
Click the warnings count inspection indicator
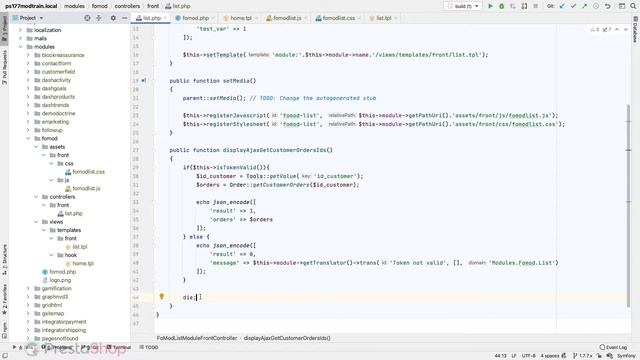pyautogui.click(x=595, y=29)
